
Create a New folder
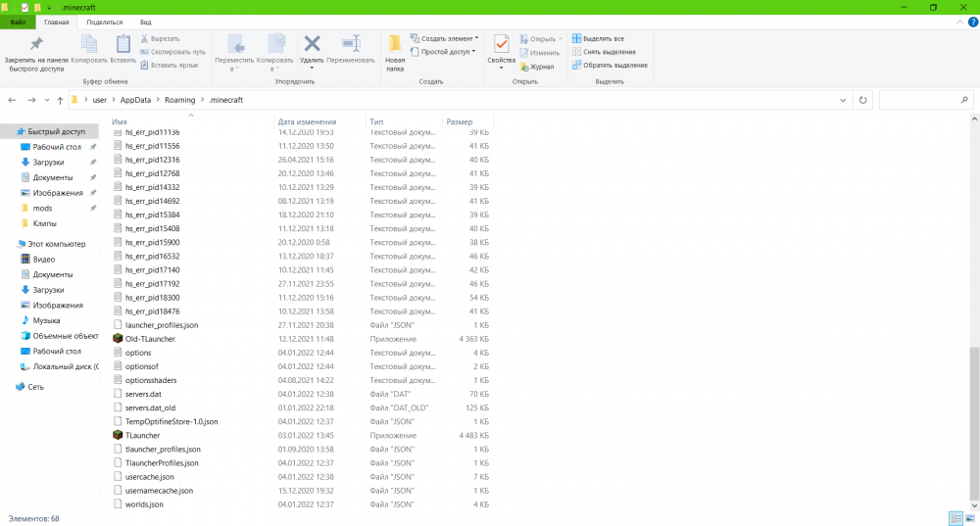[395, 53]
